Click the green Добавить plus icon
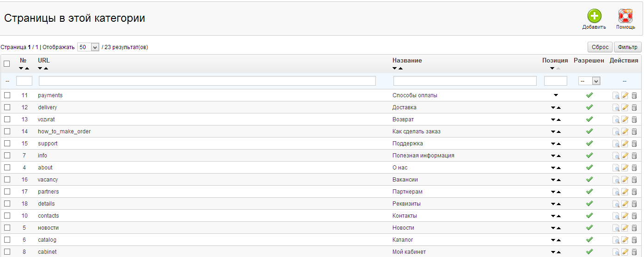 [x=594, y=16]
